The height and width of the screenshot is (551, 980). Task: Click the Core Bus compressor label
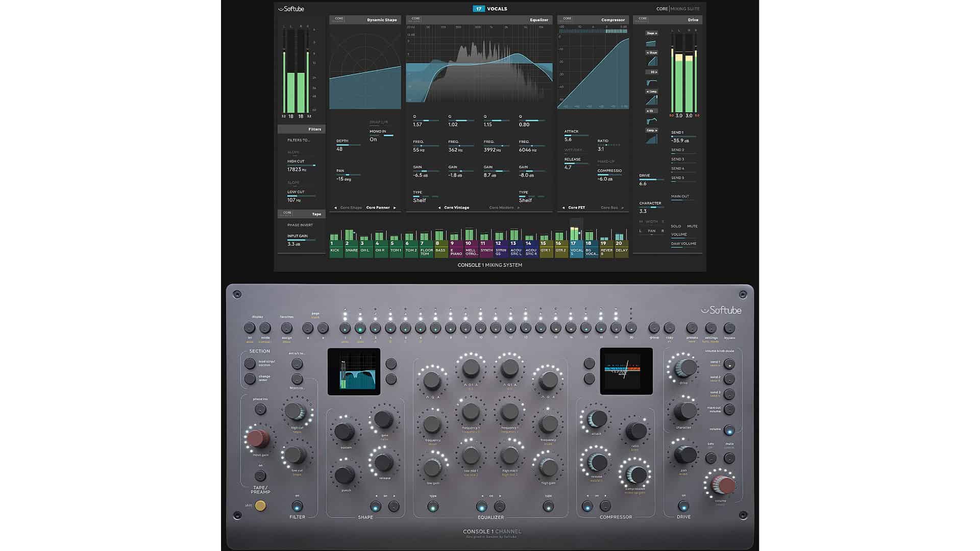[609, 208]
